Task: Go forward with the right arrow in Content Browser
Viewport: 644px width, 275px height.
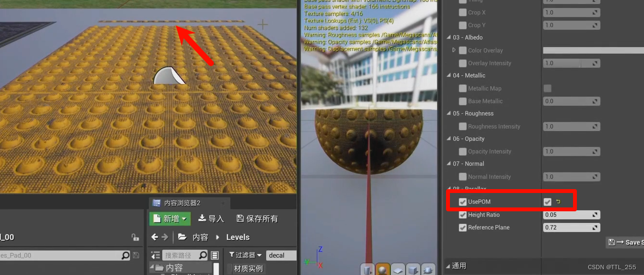Action: (x=165, y=237)
